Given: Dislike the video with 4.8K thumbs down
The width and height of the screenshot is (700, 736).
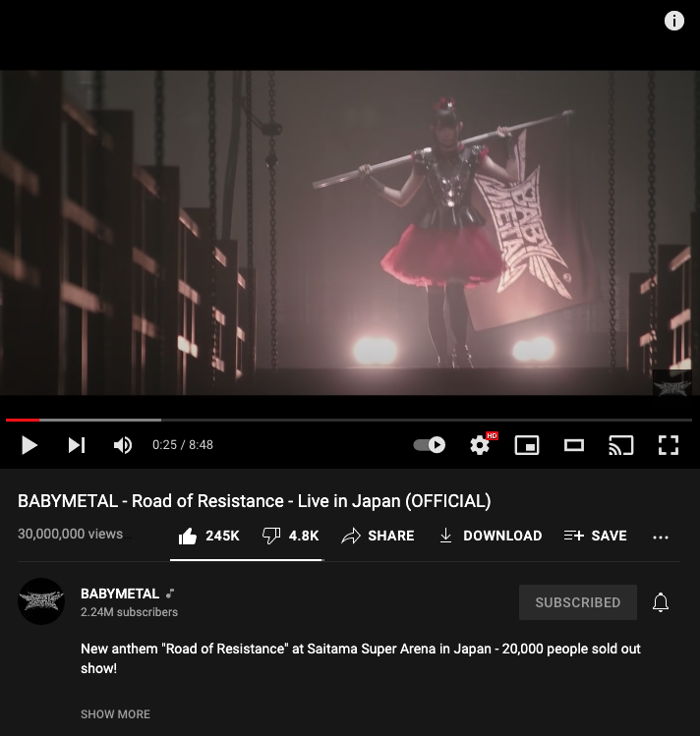Looking at the screenshot, I should (x=291, y=536).
